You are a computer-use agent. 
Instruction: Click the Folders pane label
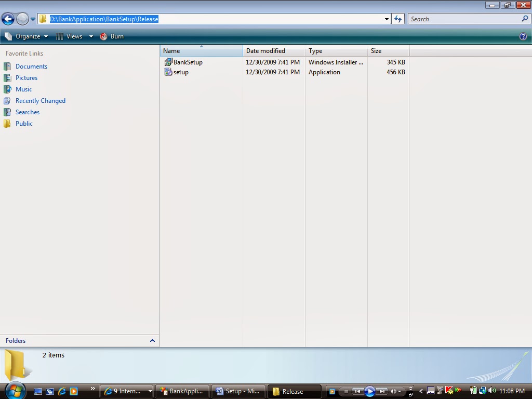point(16,341)
